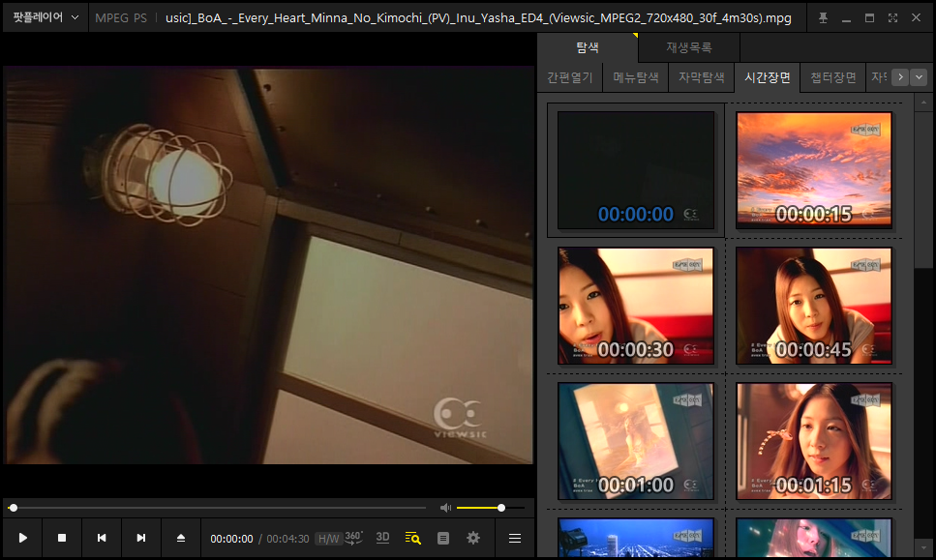This screenshot has width=936, height=560.
Task: Select the 시간장면 tab
Action: point(767,77)
